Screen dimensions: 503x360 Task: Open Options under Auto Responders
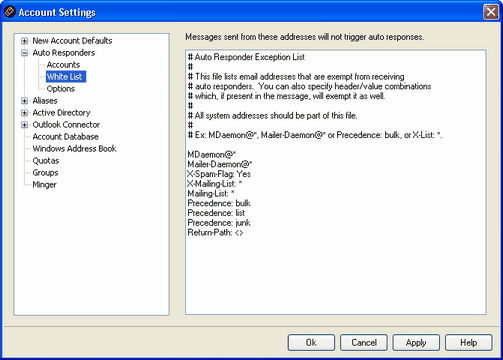pyautogui.click(x=60, y=89)
